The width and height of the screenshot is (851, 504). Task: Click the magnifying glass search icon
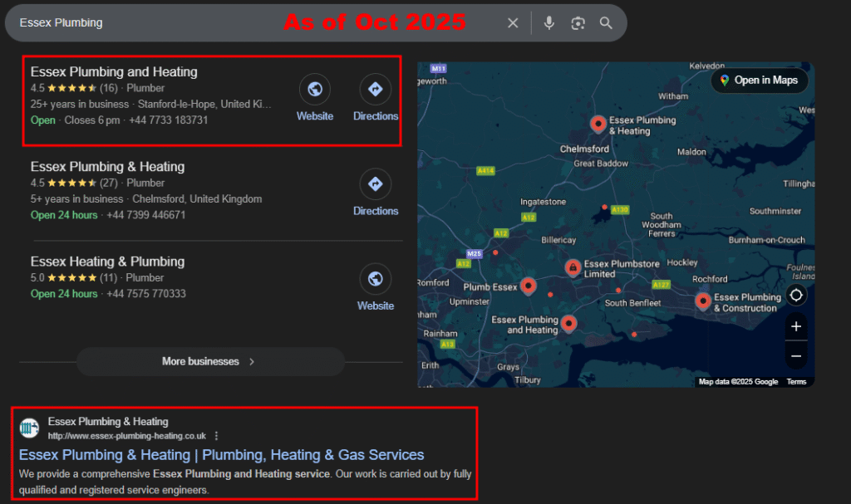pyautogui.click(x=607, y=23)
